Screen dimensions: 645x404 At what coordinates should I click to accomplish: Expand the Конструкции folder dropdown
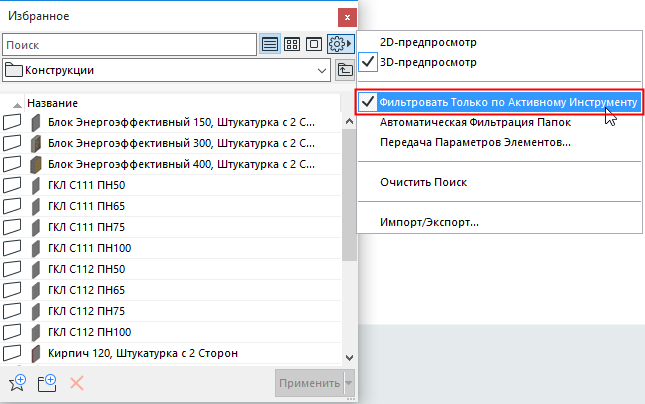(x=322, y=70)
